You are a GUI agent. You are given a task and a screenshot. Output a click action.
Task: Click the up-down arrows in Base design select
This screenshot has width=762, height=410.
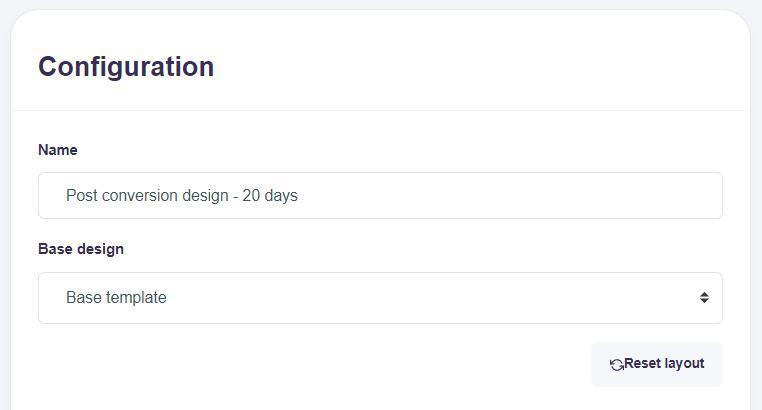point(704,298)
